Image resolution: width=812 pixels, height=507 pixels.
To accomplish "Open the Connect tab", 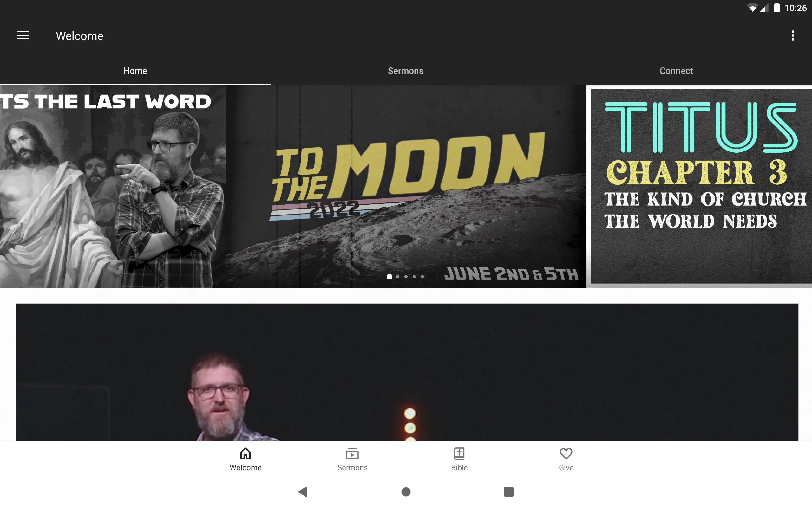I will [x=676, y=71].
